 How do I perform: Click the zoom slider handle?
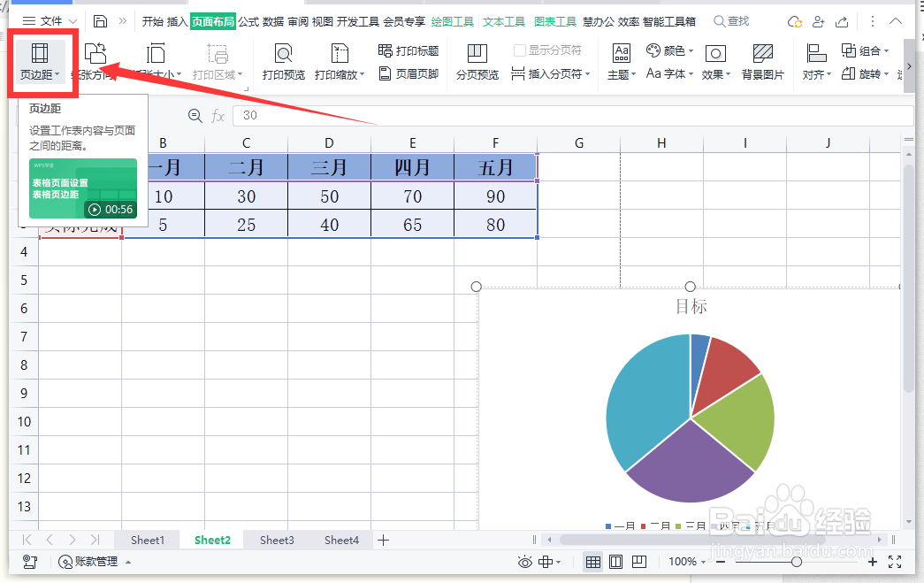[x=797, y=562]
